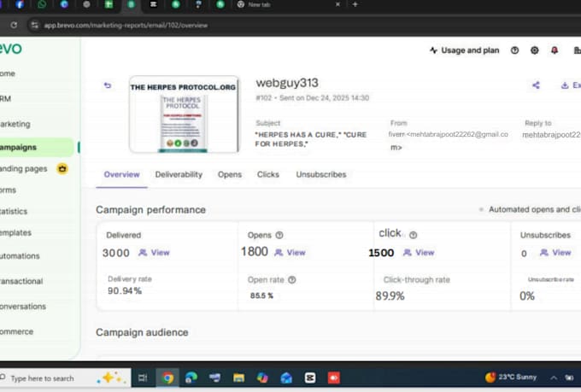The width and height of the screenshot is (581, 392).
Task: Open a new browser tab with plus
Action: pyautogui.click(x=355, y=4)
